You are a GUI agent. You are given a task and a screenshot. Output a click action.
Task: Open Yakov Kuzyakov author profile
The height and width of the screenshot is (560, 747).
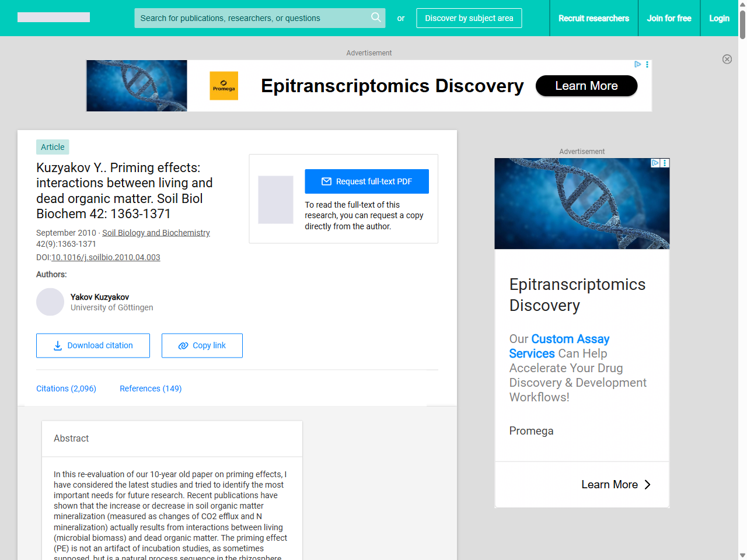click(100, 297)
